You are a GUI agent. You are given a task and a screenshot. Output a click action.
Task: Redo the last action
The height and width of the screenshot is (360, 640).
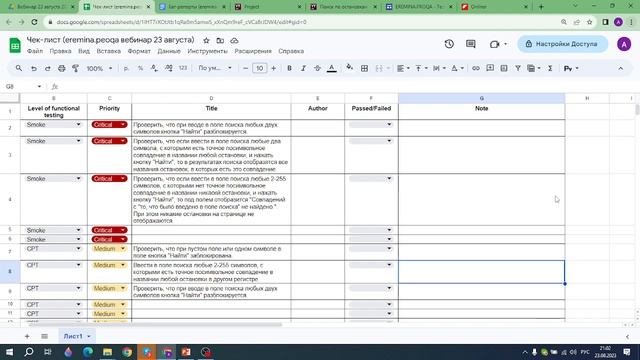click(x=48, y=69)
